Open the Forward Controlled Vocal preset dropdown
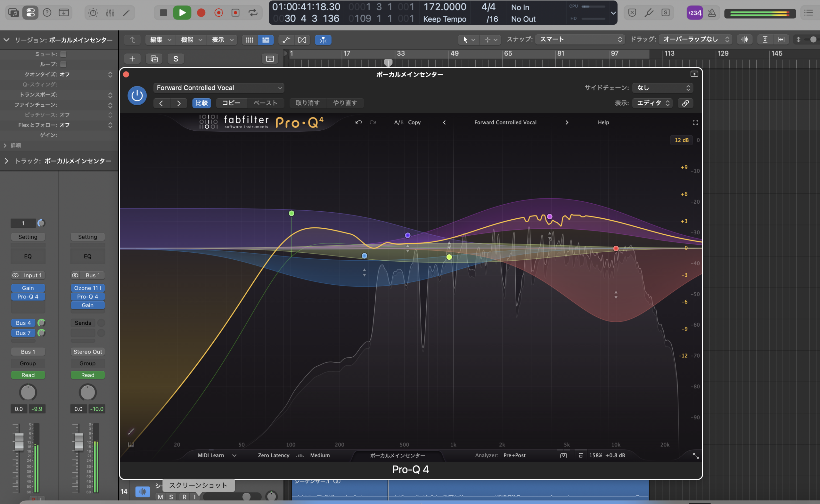 219,88
